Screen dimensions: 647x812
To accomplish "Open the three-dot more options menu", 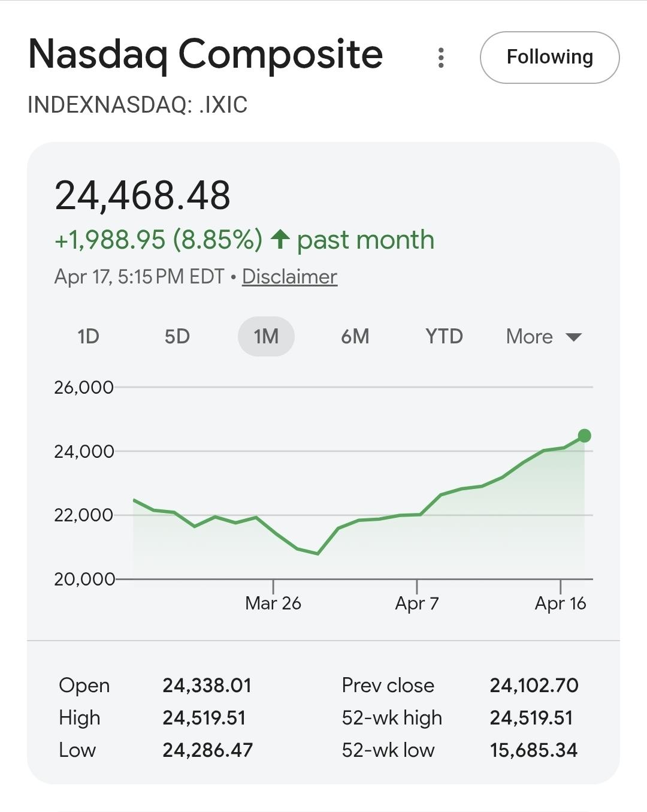I will [x=441, y=58].
